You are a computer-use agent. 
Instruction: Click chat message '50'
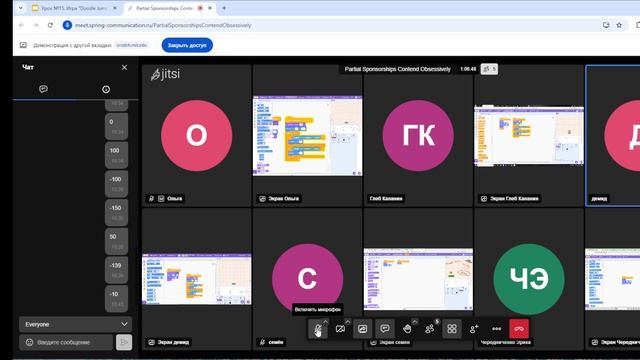pyautogui.click(x=116, y=241)
